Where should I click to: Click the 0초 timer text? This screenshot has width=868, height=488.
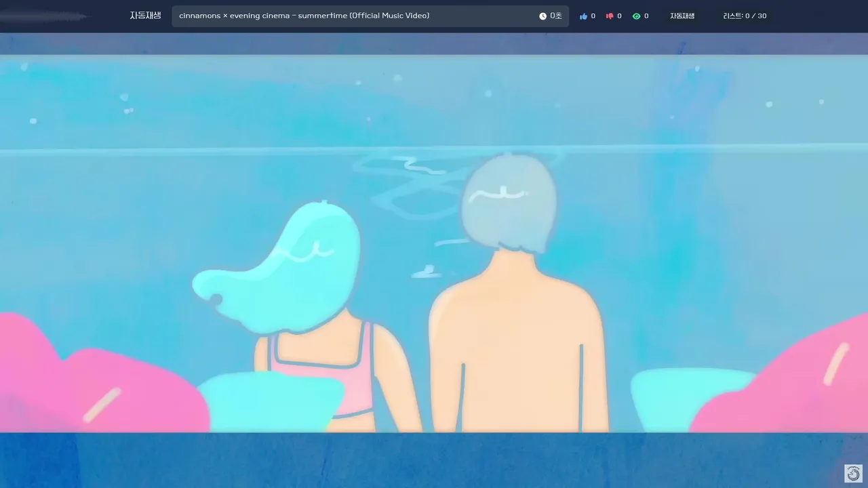556,16
